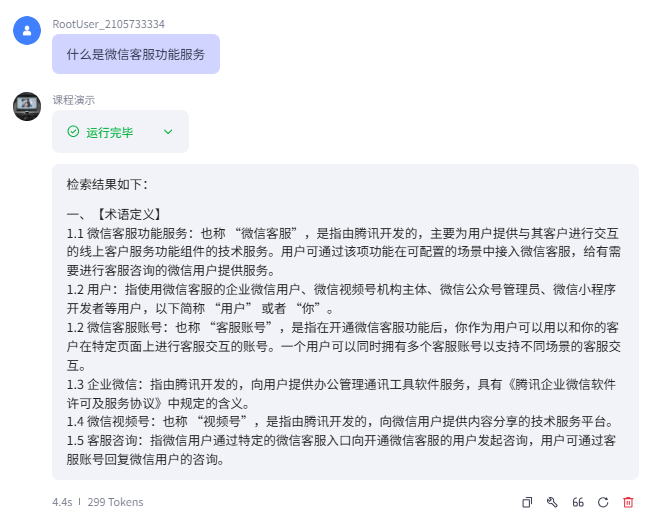Delete the message with the red trash icon
Viewport: 647px width, 523px height.
point(628,502)
